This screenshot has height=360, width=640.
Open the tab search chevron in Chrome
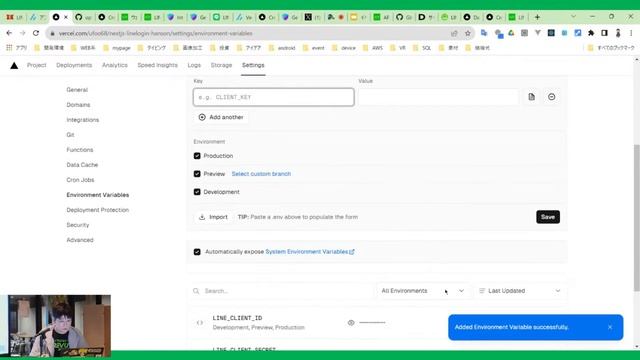tap(573, 17)
